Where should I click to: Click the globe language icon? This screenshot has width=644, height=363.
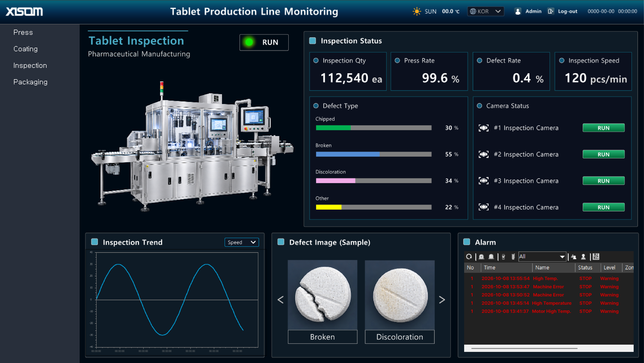(473, 11)
